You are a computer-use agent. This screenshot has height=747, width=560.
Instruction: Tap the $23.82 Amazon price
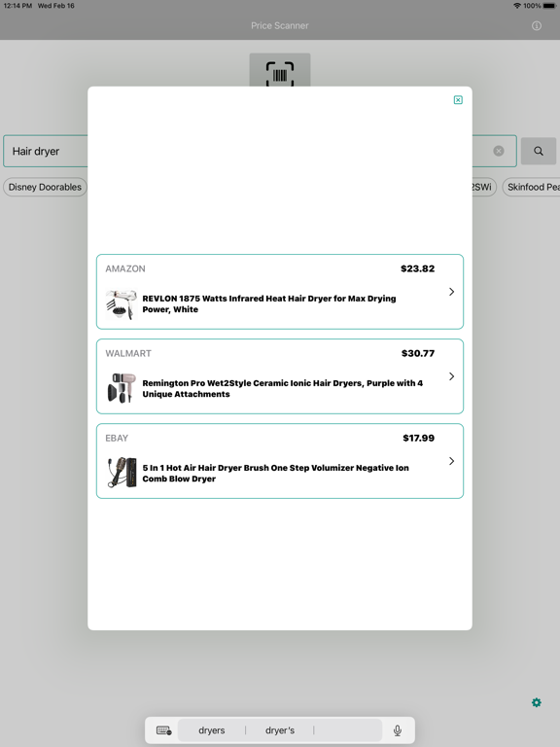(x=418, y=268)
